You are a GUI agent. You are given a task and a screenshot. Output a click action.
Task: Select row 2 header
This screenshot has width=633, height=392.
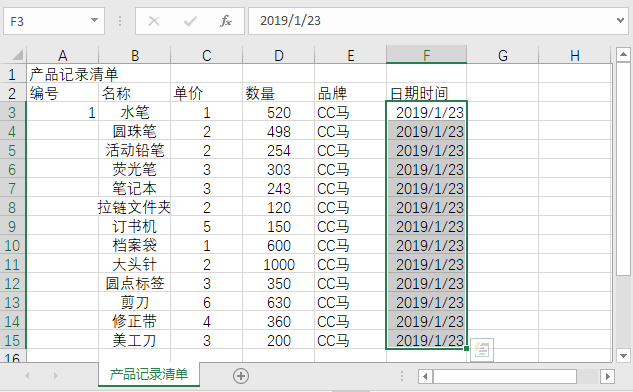[x=13, y=93]
